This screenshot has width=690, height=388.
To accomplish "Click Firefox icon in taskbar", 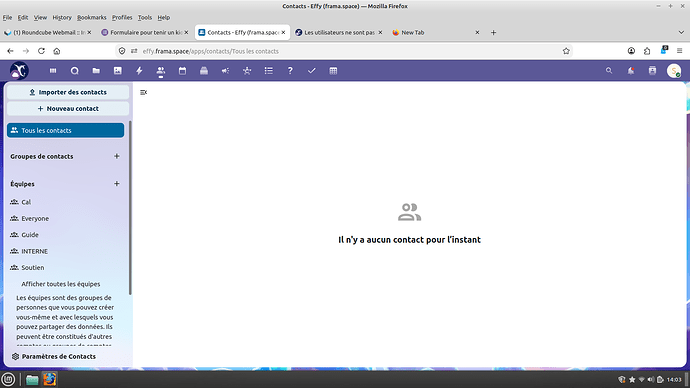I will [x=50, y=379].
